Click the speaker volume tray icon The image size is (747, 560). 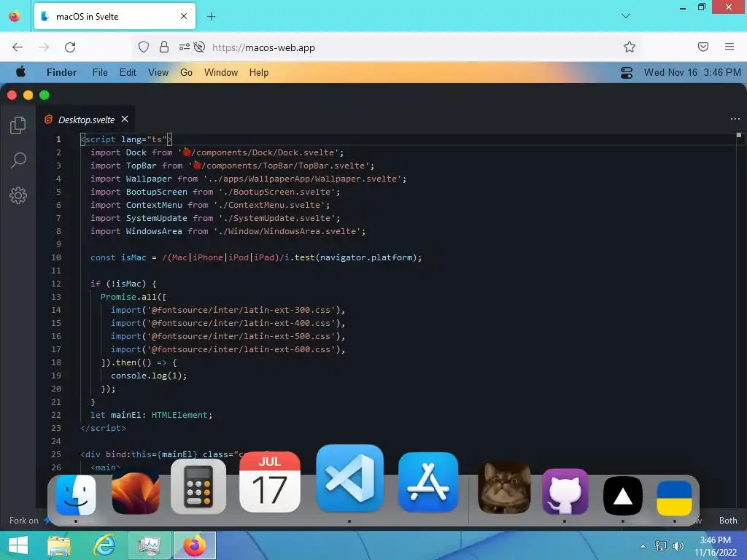coord(678,545)
